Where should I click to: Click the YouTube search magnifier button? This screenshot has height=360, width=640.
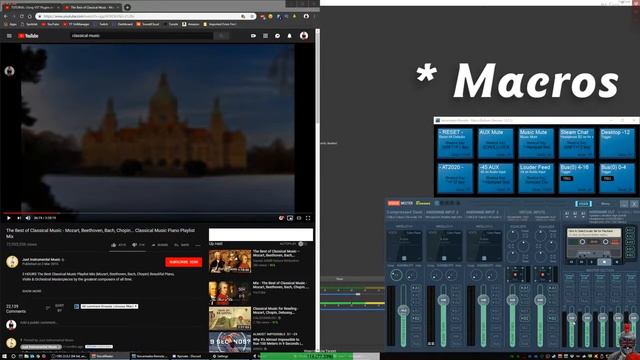pyautogui.click(x=221, y=36)
